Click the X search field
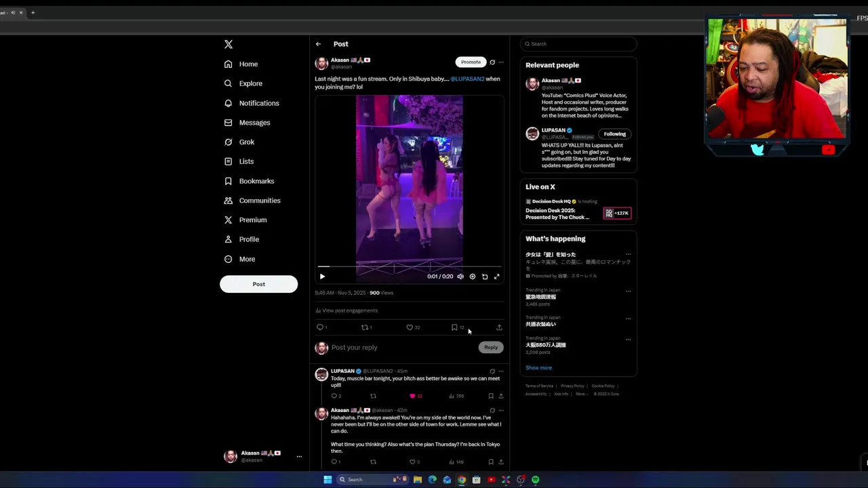Image resolution: width=868 pixels, height=488 pixels. [578, 44]
